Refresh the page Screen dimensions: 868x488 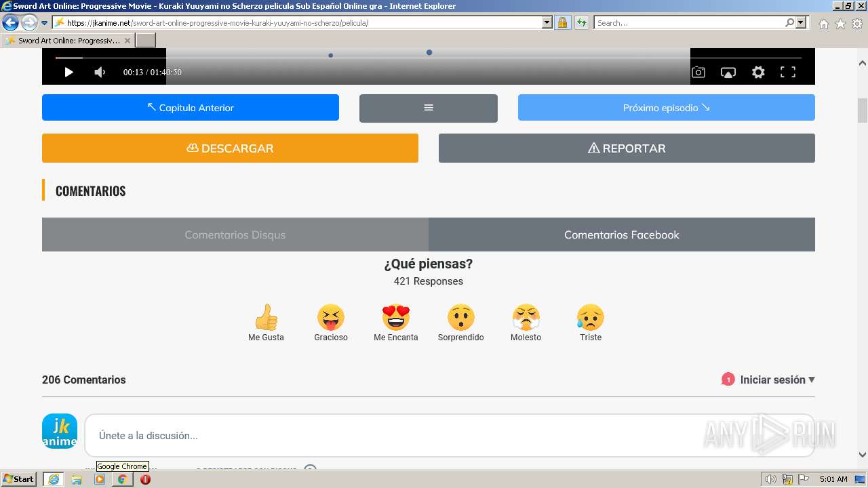(581, 22)
